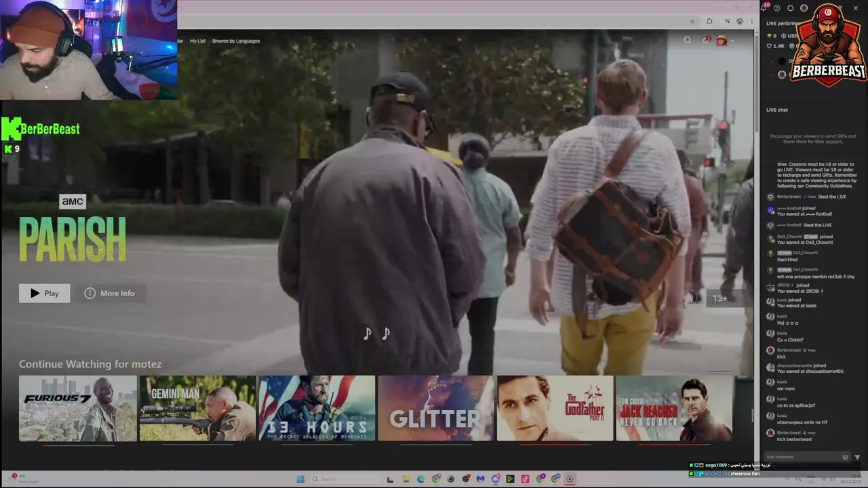Click the Continue Watching for motez heading
Screen dimensions: 868x488
(90, 364)
